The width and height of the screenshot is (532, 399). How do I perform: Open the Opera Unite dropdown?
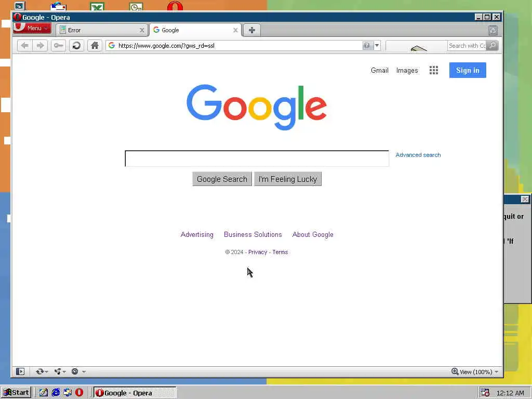pos(60,371)
